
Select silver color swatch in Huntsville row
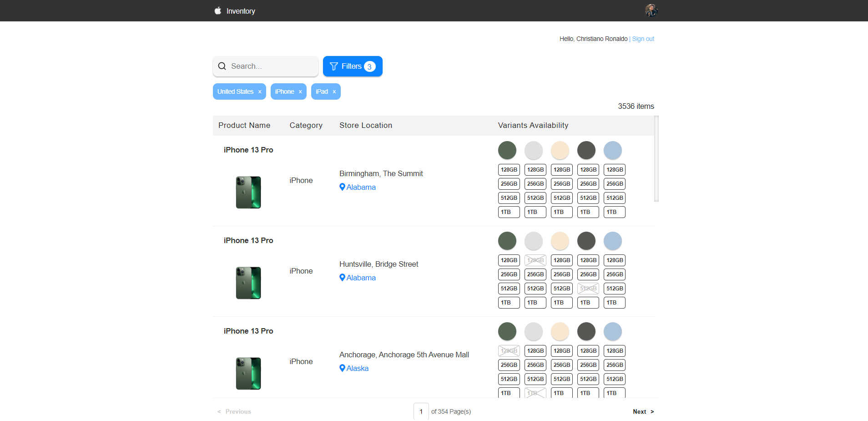[534, 241]
